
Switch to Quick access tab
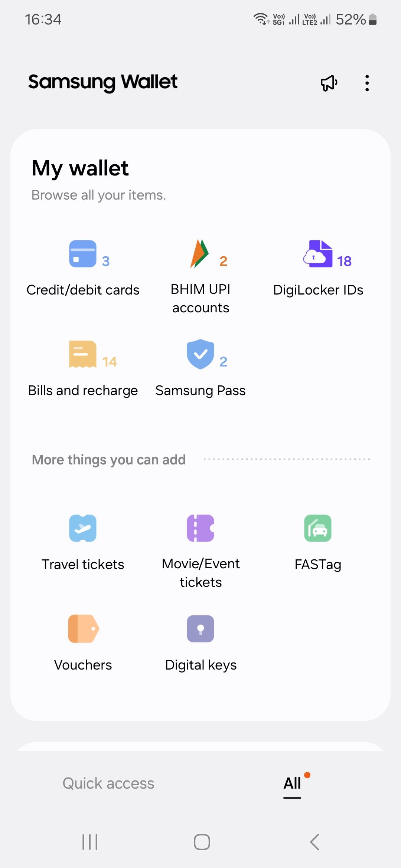point(108,783)
